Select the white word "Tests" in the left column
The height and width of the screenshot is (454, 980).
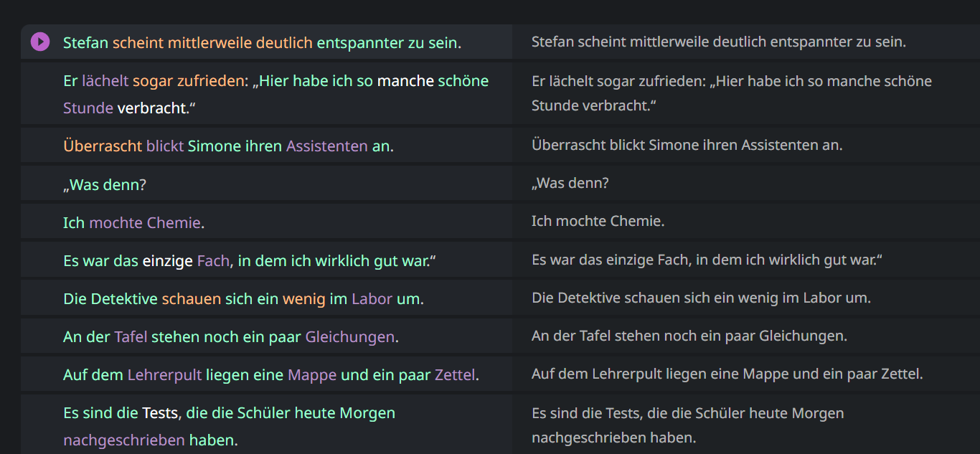point(159,413)
